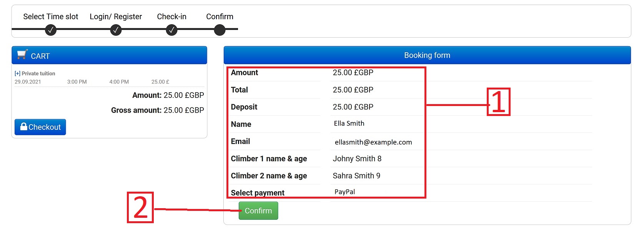Select the Confirm step label at top
Image resolution: width=644 pixels, height=232 pixels.
(220, 17)
